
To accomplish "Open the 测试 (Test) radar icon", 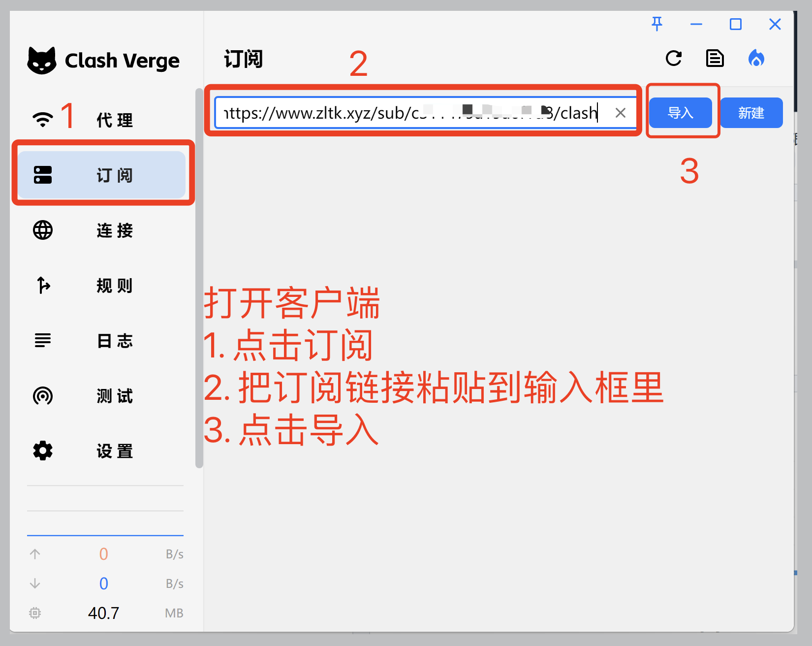I will 43,395.
